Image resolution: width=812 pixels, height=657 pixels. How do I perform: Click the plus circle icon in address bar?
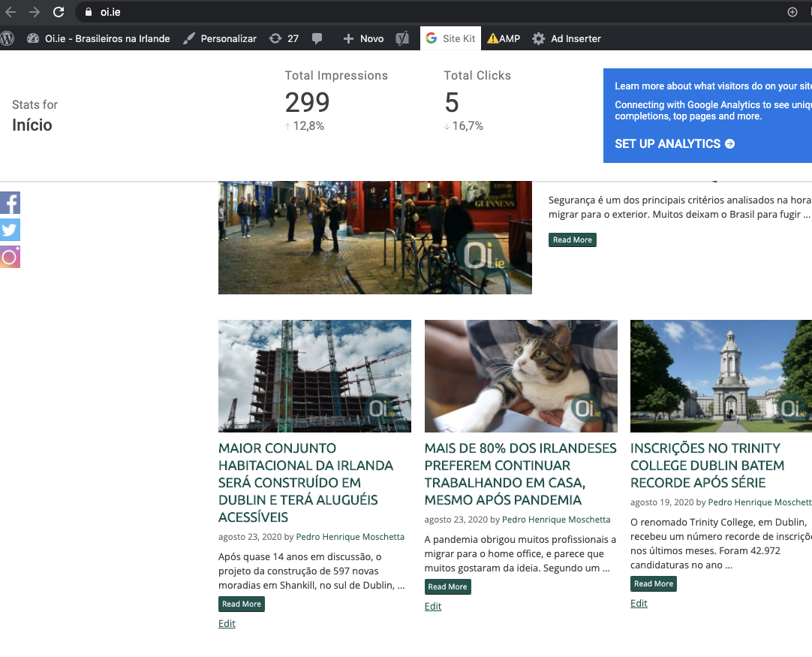click(792, 12)
